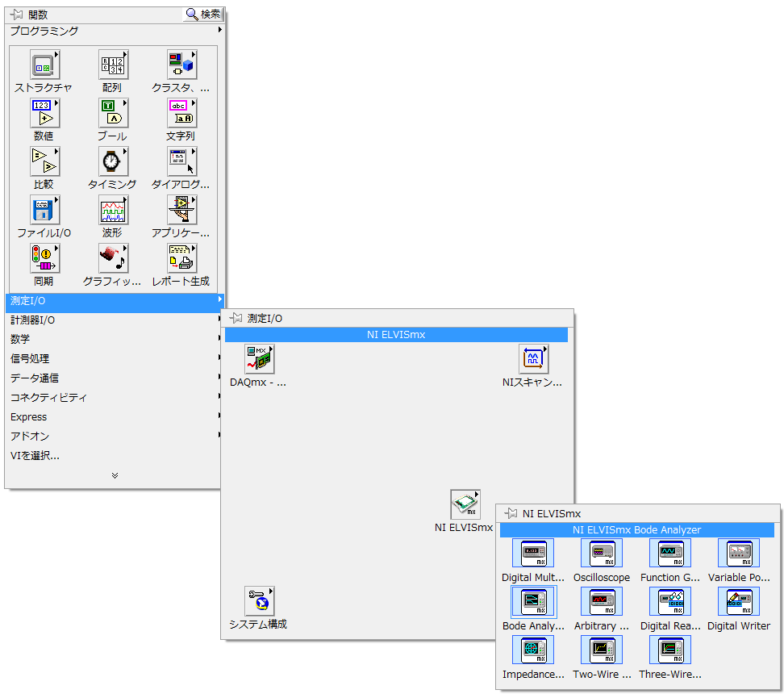The image size is (784, 694).
Task: Expand the データ通信 category
Action: point(113,378)
